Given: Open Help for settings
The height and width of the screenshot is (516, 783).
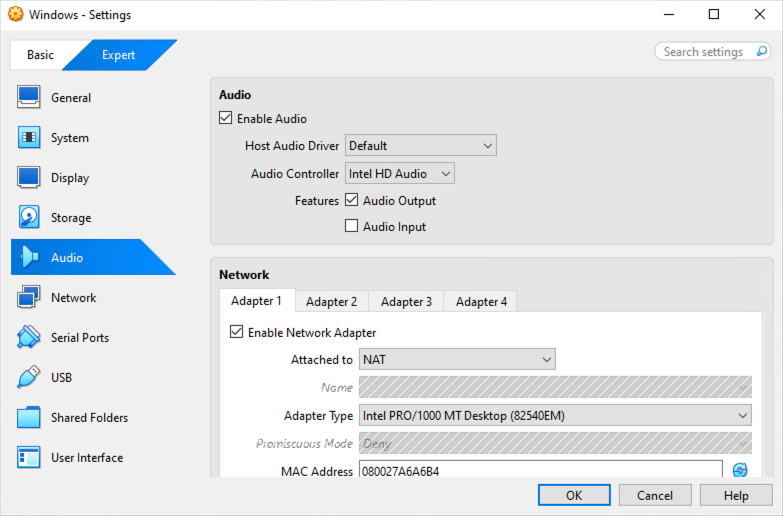Looking at the screenshot, I should (x=736, y=495).
